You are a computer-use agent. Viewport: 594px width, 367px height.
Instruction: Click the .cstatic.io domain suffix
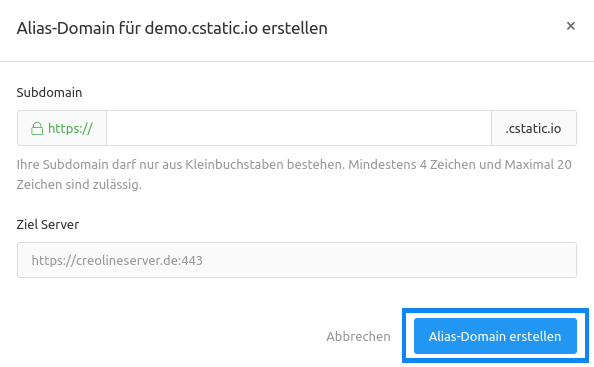click(x=533, y=128)
